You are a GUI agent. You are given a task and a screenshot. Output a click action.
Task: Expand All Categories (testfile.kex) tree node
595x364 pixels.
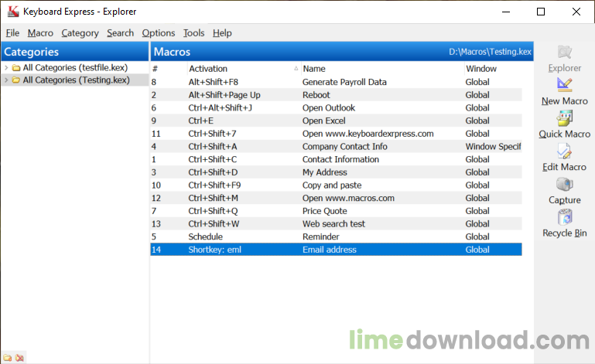6,68
